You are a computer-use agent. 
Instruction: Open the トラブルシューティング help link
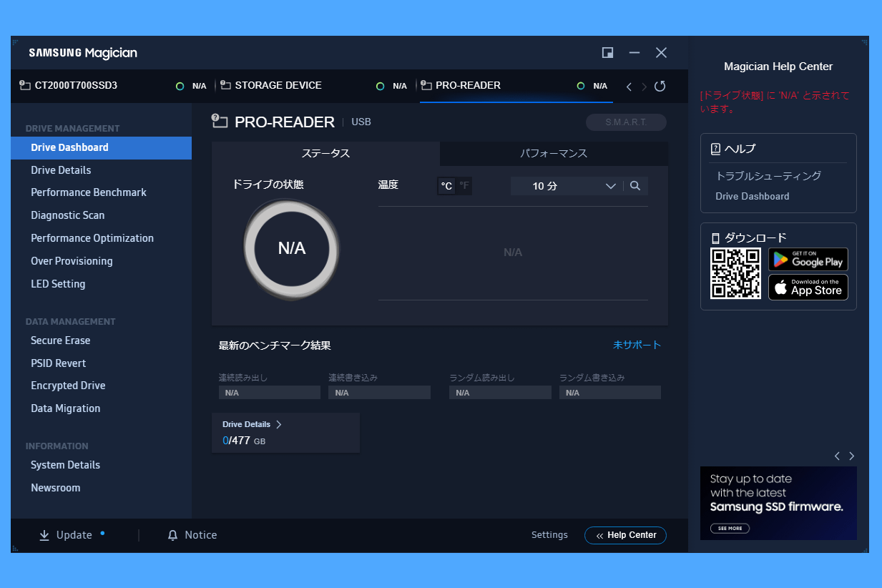768,176
